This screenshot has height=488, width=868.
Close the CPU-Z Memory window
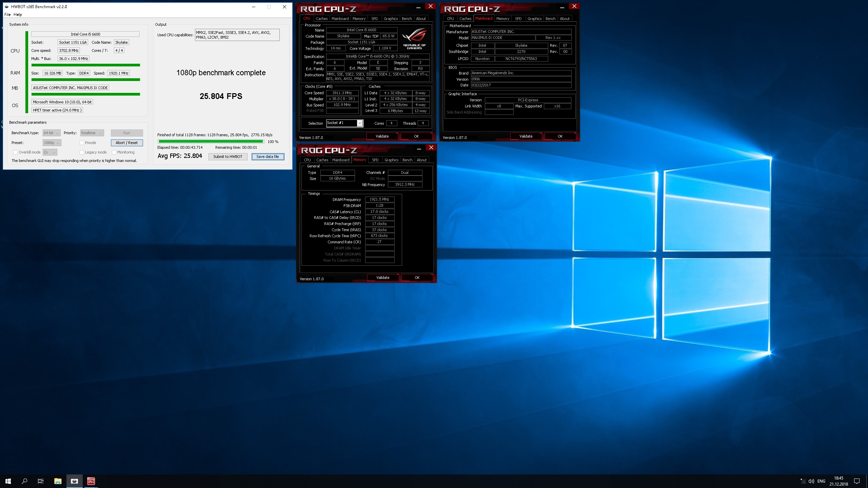click(431, 147)
